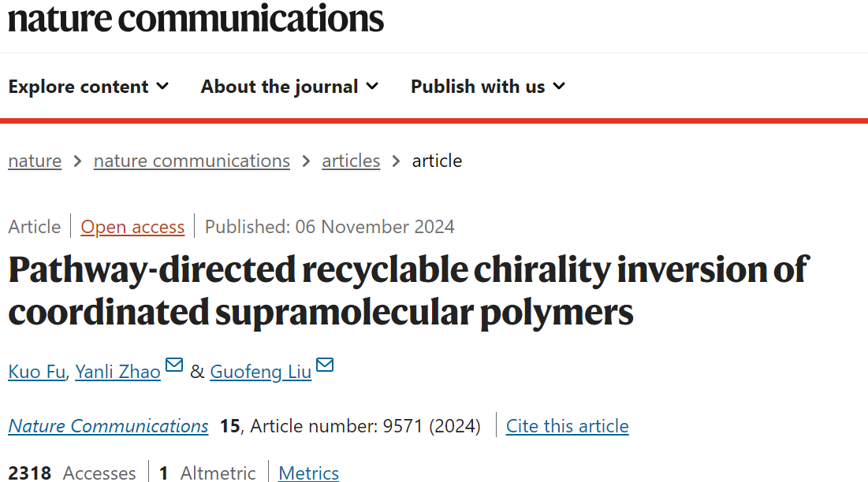868x482 pixels.
Task: Open the article Metrics link
Action: [309, 473]
